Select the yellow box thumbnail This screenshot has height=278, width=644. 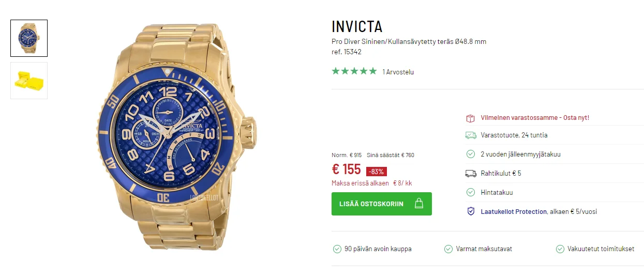pyautogui.click(x=29, y=81)
